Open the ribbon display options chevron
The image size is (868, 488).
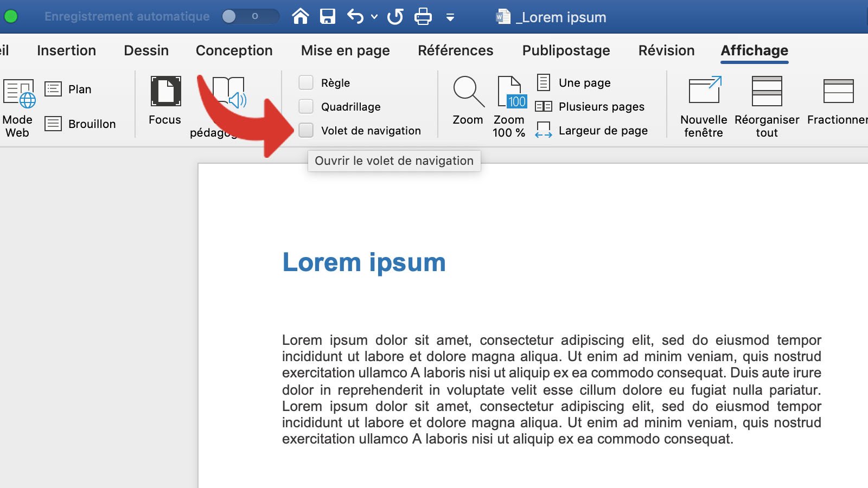[450, 17]
